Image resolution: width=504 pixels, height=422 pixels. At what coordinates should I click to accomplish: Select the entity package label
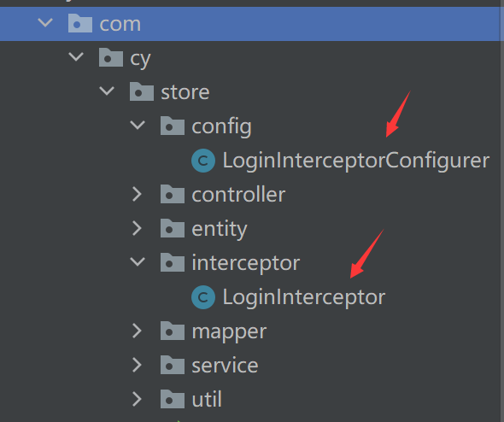[220, 229]
